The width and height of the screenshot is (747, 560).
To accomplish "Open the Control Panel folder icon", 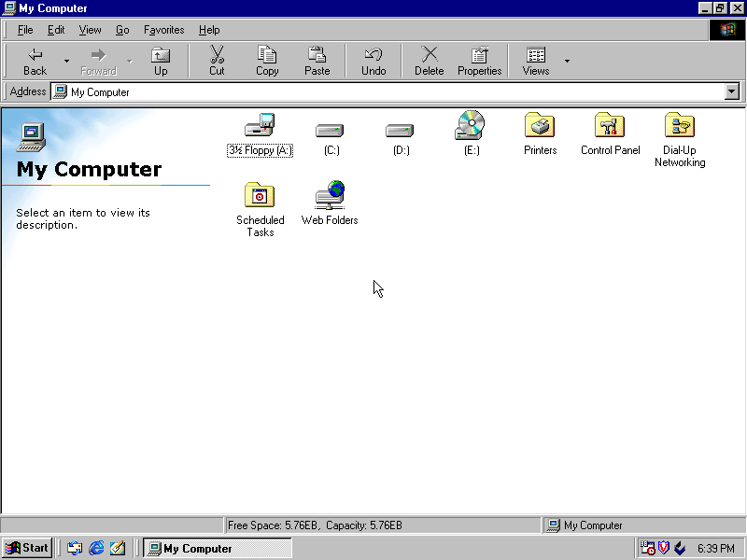I will coord(610,125).
